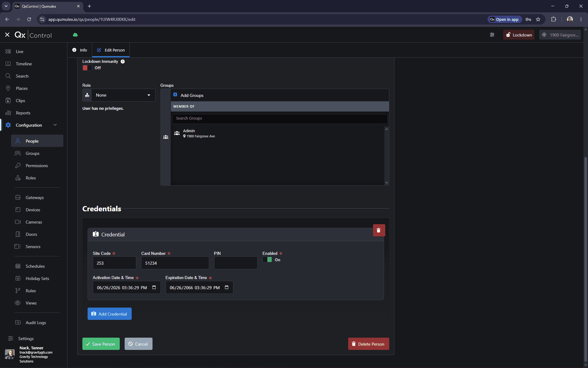Click Add Credential button
This screenshot has height=368, width=588.
(x=110, y=314)
